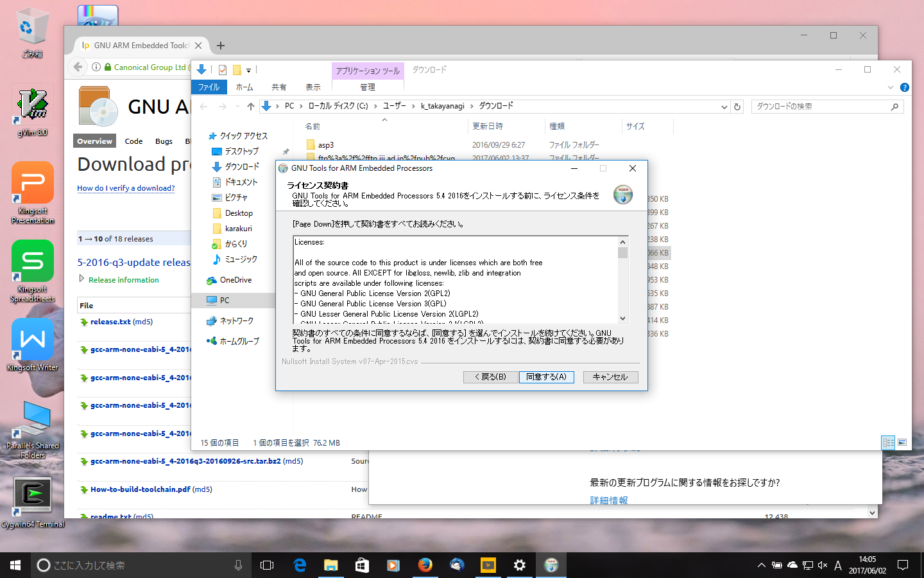Image resolution: width=924 pixels, height=578 pixels.
Task: Select the asp3 folder in file list
Action: [x=326, y=145]
